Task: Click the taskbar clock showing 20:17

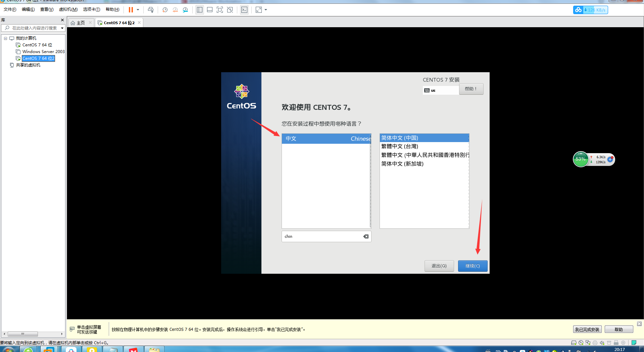Action: pos(620,350)
